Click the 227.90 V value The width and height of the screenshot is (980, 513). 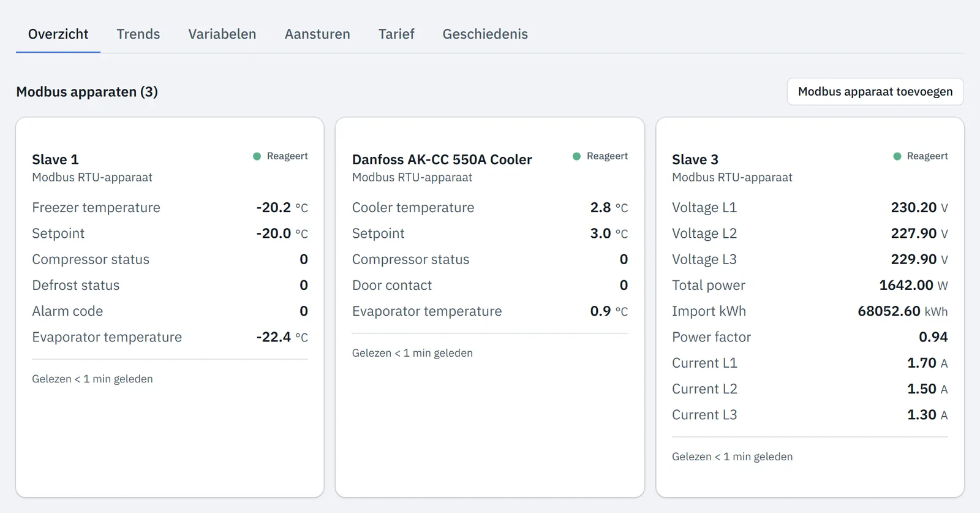[919, 234]
